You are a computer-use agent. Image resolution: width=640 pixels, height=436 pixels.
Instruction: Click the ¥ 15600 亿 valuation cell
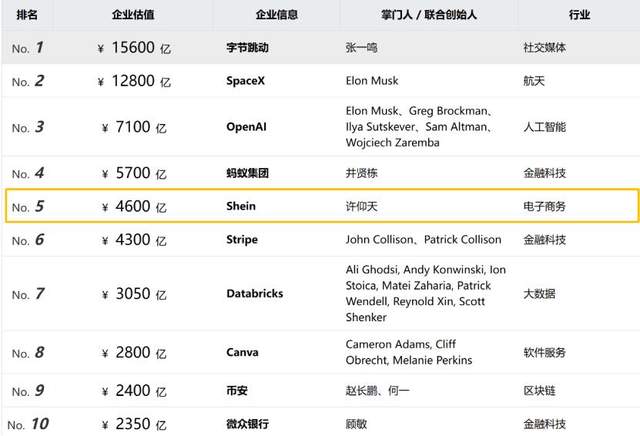(x=134, y=47)
